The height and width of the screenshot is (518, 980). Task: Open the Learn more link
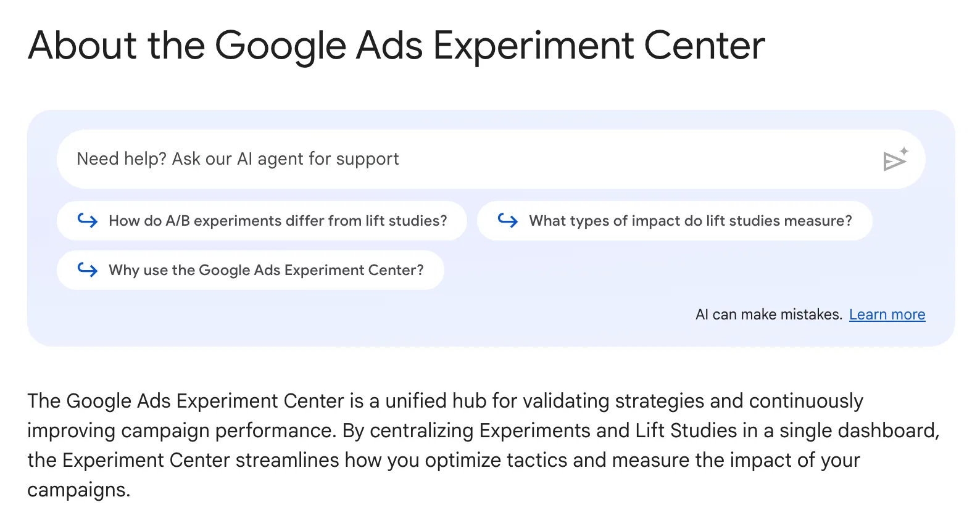[x=887, y=314]
